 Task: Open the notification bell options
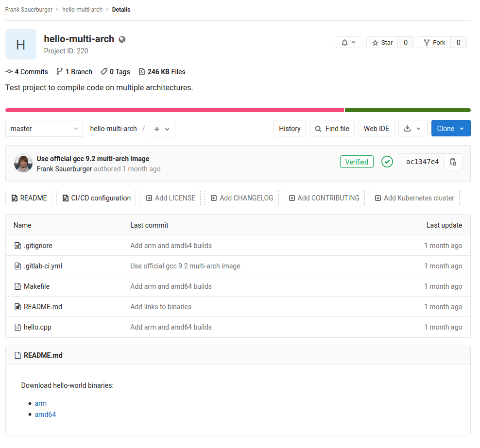point(349,42)
